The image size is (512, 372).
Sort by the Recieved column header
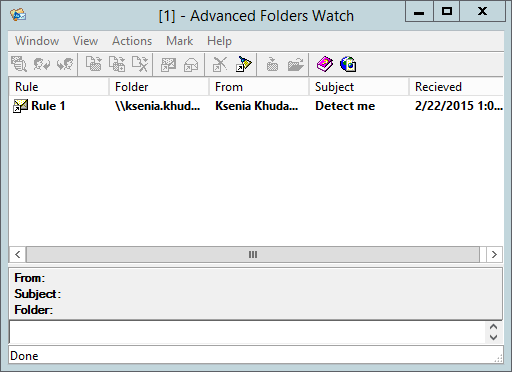pyautogui.click(x=456, y=87)
